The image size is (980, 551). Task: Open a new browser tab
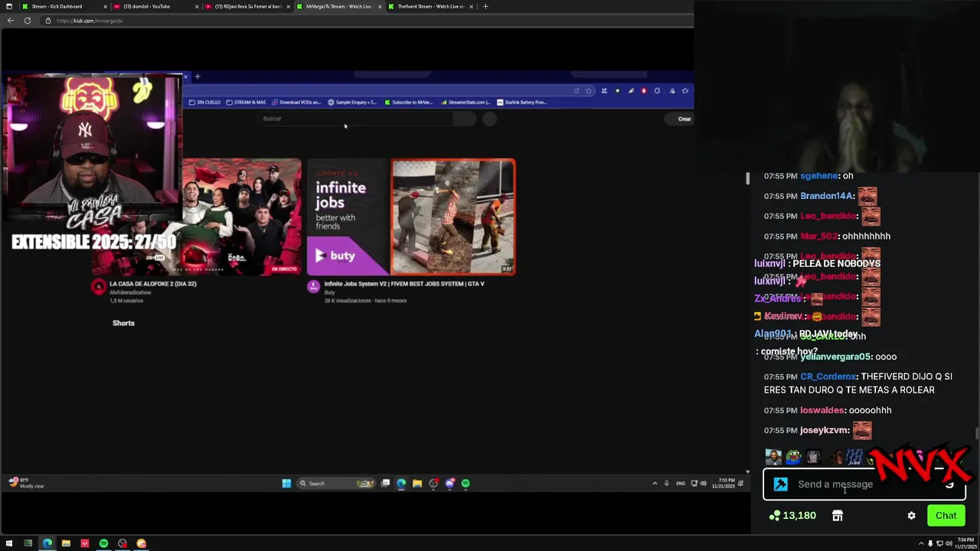tap(485, 6)
